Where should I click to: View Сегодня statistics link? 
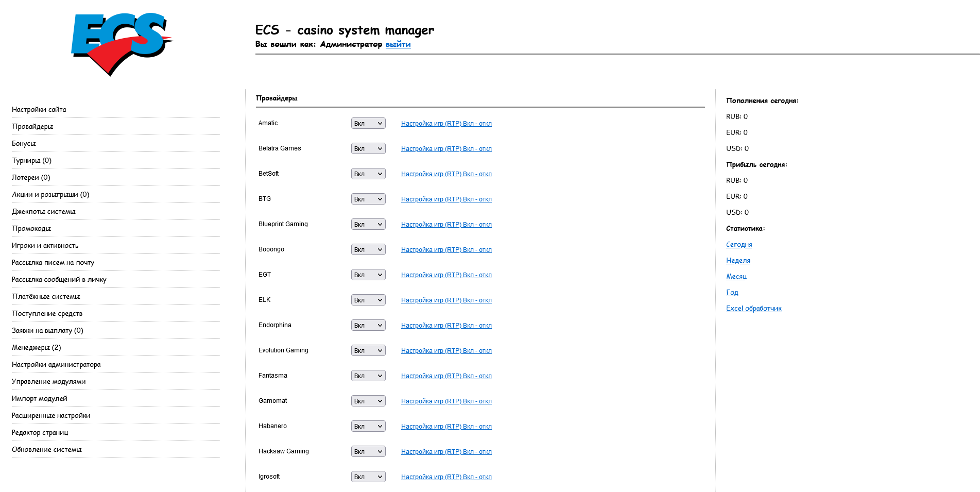[x=739, y=245]
